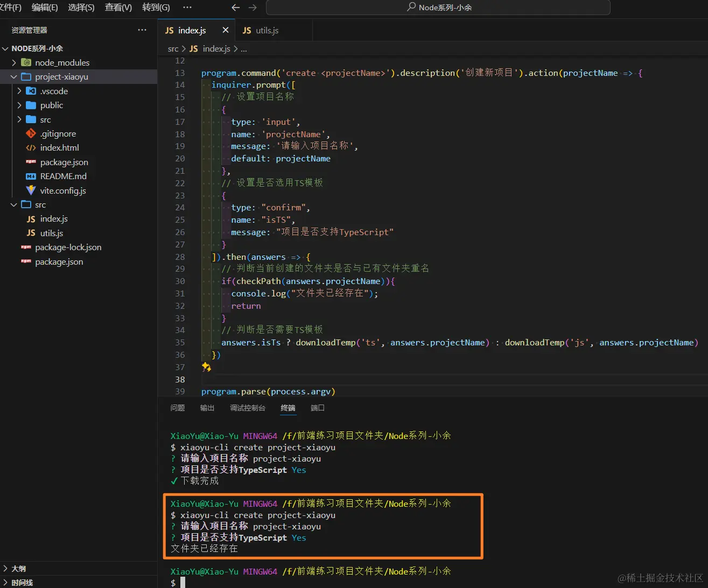Click program.parse(process.argv) code line
Screen dimensions: 708x588
click(268, 392)
